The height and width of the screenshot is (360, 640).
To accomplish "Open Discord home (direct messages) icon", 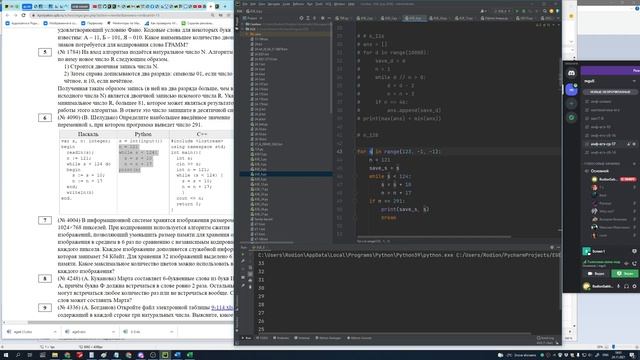I will pos(571,73).
